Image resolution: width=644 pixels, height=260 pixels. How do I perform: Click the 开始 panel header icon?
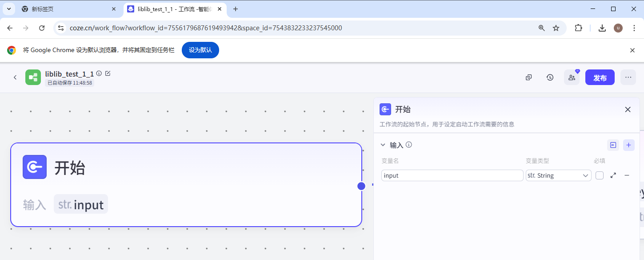point(385,110)
